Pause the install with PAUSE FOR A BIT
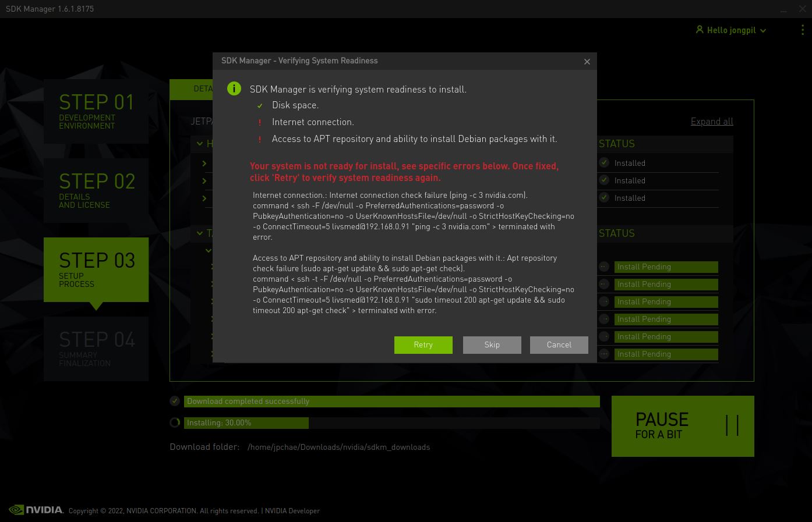This screenshot has height=522, width=812. coord(683,426)
